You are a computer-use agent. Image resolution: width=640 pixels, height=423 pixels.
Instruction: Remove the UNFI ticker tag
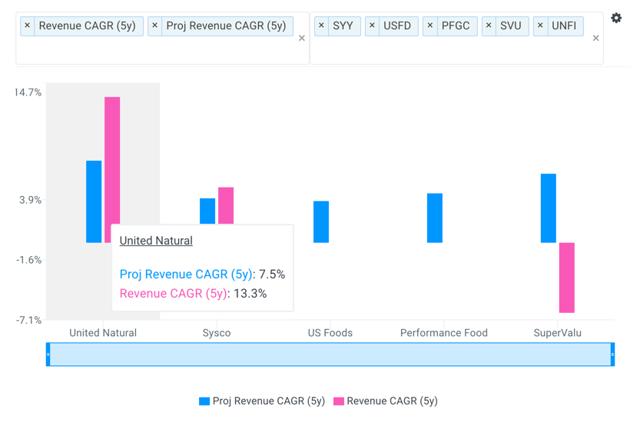coord(540,26)
